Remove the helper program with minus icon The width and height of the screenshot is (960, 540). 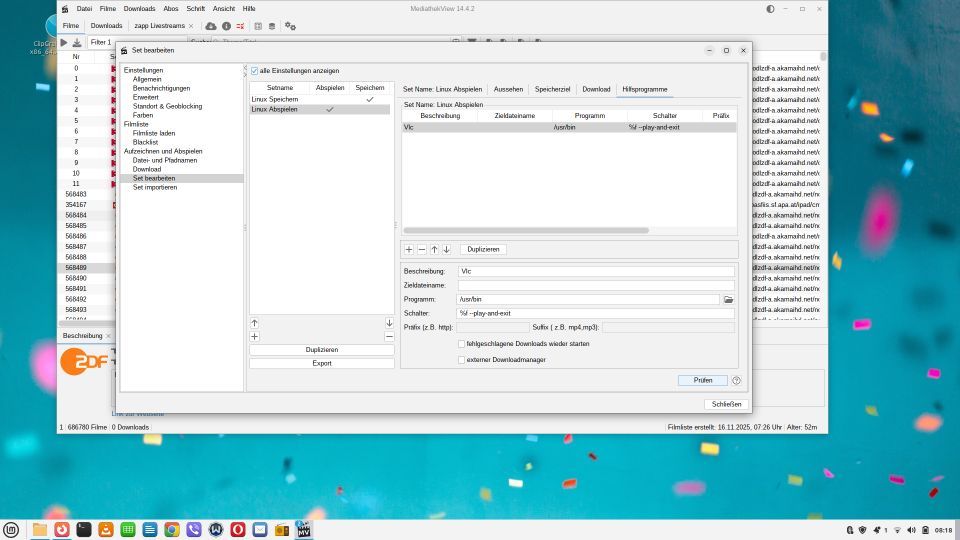pyautogui.click(x=421, y=249)
